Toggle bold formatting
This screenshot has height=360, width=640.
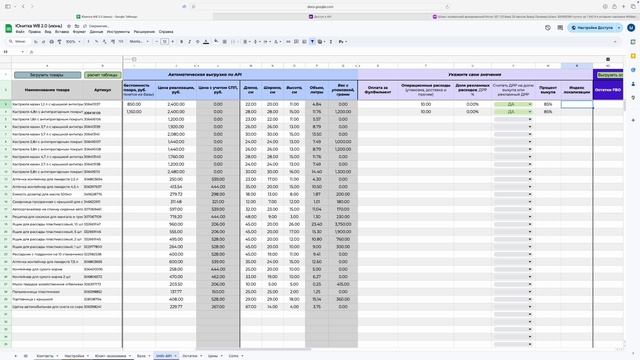[x=182, y=42]
